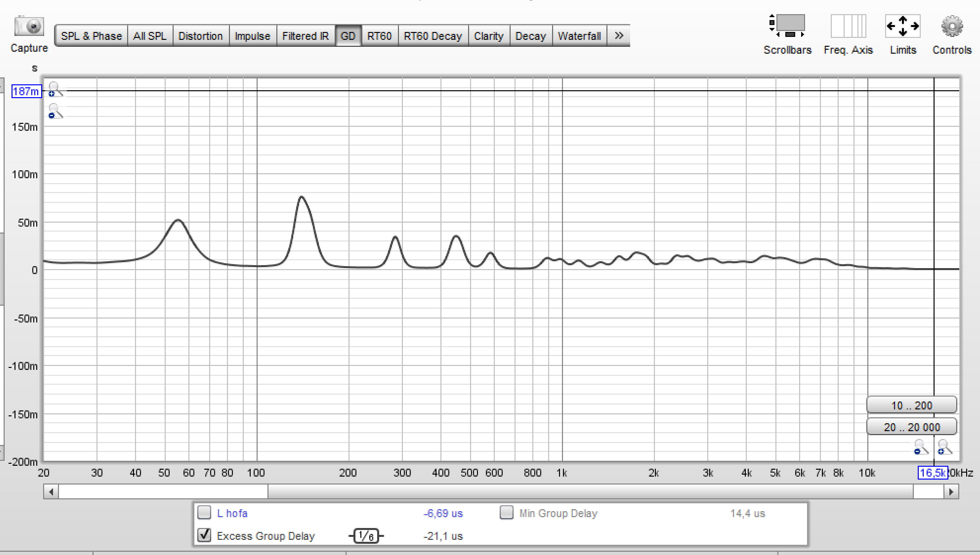Click the 16,5k frequency cursor value box
Viewport: 980px width, 555px height.
(932, 473)
